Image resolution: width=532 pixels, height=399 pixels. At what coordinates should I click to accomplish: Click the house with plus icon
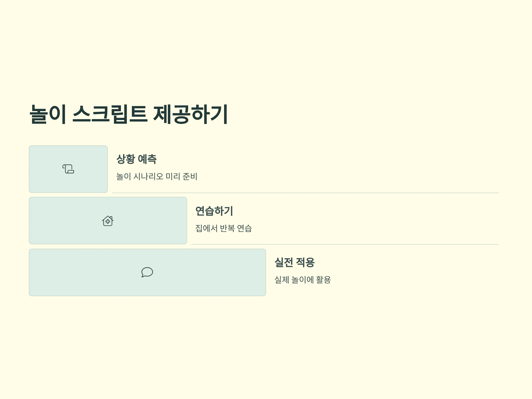108,221
